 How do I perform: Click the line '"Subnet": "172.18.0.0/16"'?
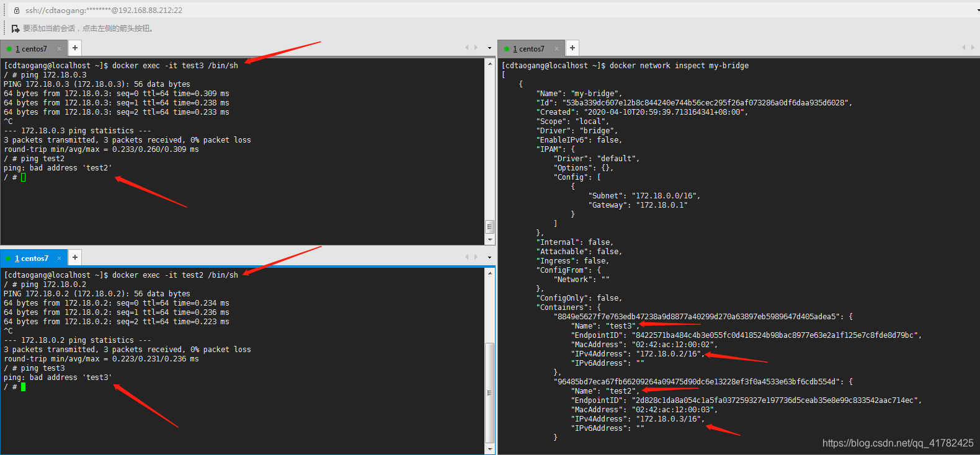[x=644, y=196]
